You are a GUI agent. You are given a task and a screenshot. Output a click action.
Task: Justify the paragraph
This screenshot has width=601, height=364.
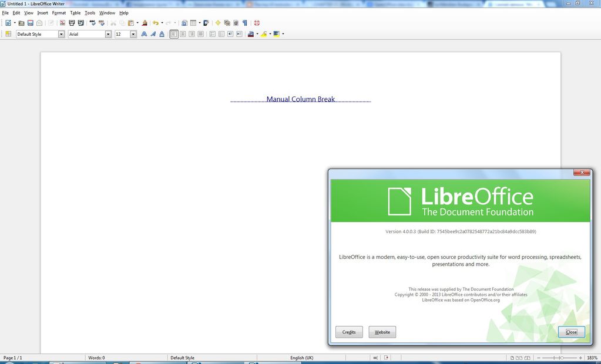click(200, 34)
